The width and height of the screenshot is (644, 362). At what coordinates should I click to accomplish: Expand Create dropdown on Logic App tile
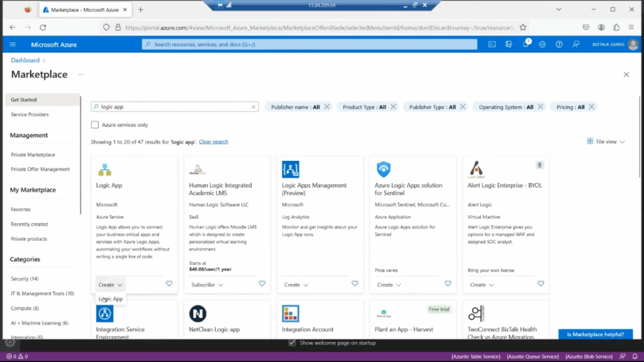click(x=110, y=285)
